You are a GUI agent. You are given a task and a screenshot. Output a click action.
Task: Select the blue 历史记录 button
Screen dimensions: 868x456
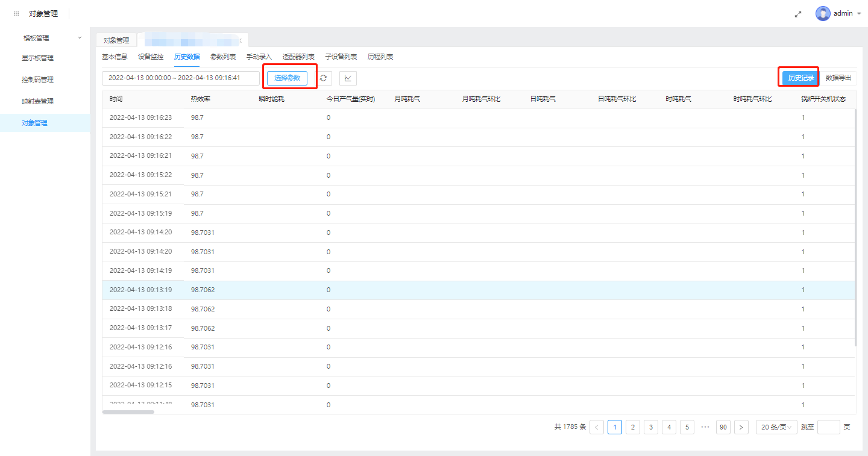(x=801, y=78)
